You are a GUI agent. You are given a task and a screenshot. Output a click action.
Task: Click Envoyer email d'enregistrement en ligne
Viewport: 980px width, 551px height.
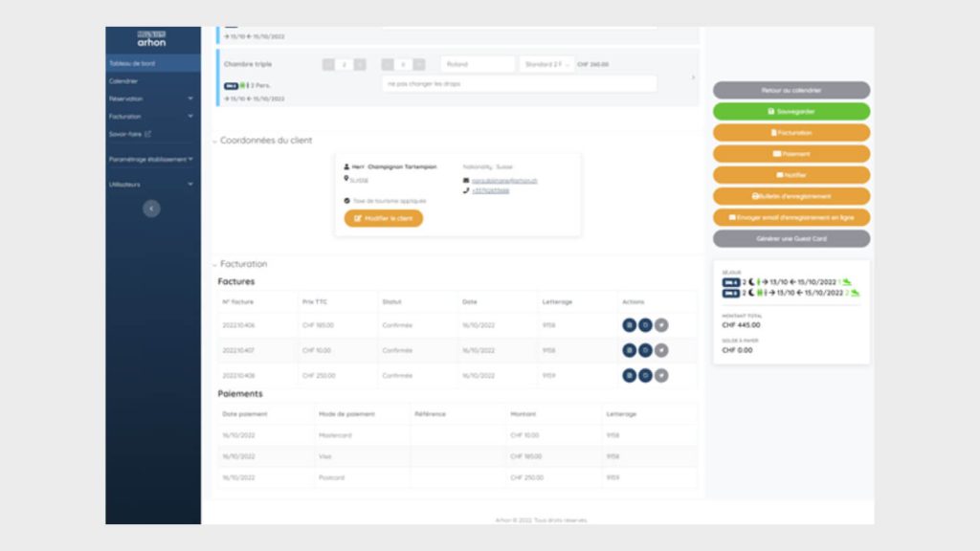pyautogui.click(x=791, y=217)
